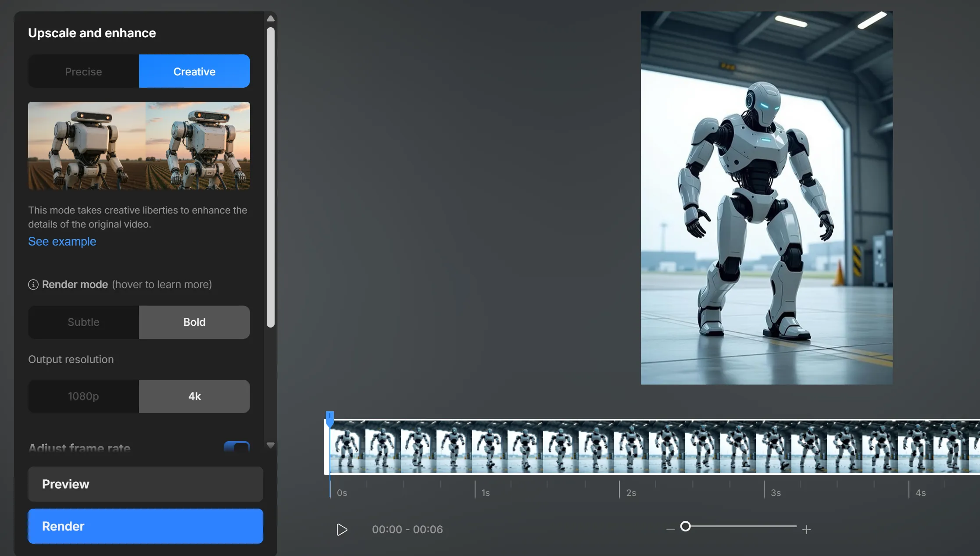
Task: Click the Render mode info icon
Action: click(x=33, y=285)
